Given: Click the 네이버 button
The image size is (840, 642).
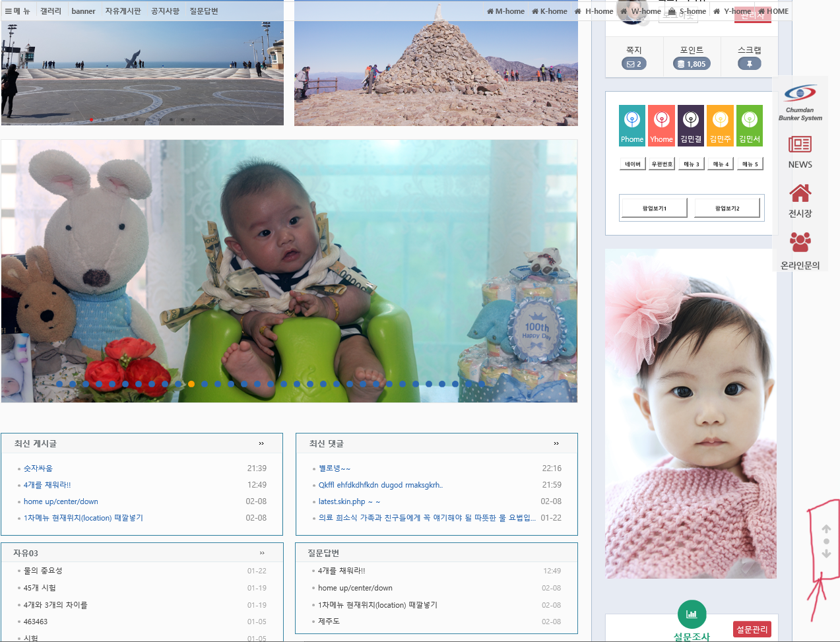Looking at the screenshot, I should point(633,164).
